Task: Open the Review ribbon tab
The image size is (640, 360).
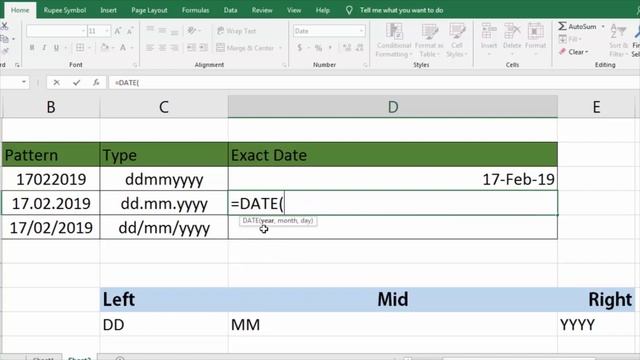Action: tap(262, 10)
